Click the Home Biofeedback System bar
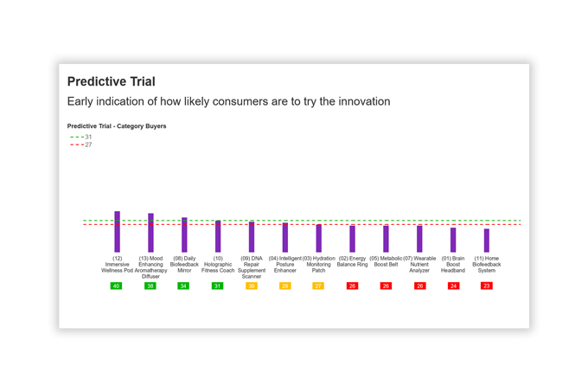Screen dimensions: 588x392 (x=487, y=241)
